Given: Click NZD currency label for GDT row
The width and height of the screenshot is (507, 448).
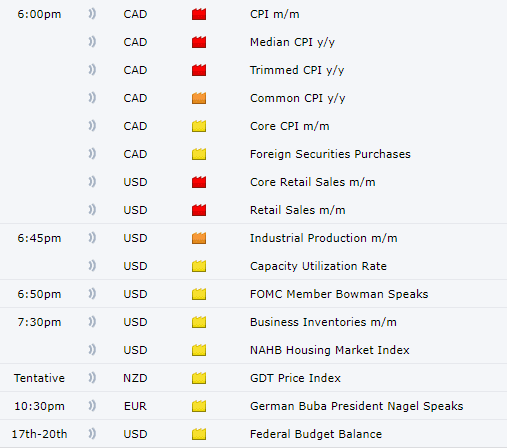Looking at the screenshot, I should coord(135,378).
